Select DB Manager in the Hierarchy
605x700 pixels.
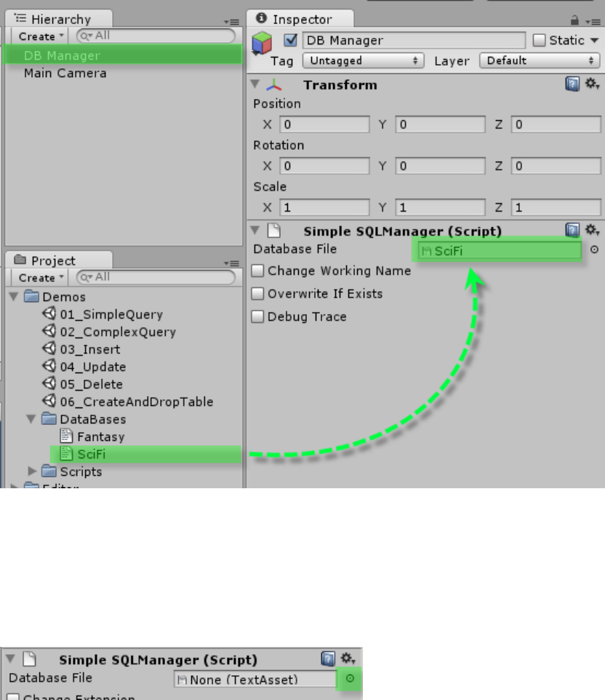click(123, 55)
